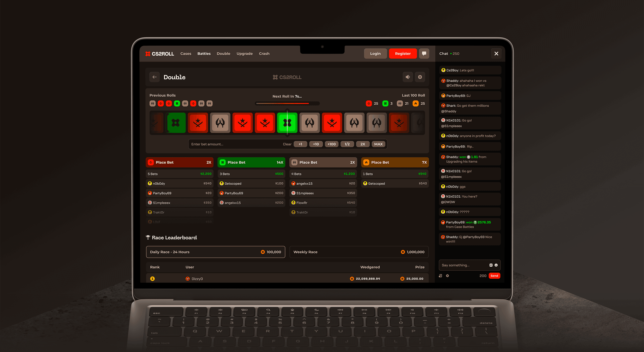Open the emoji picker in chat
The image size is (644, 352).
click(x=496, y=265)
